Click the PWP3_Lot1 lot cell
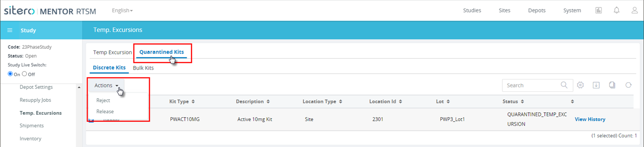The height and width of the screenshot is (147, 644). [x=452, y=119]
